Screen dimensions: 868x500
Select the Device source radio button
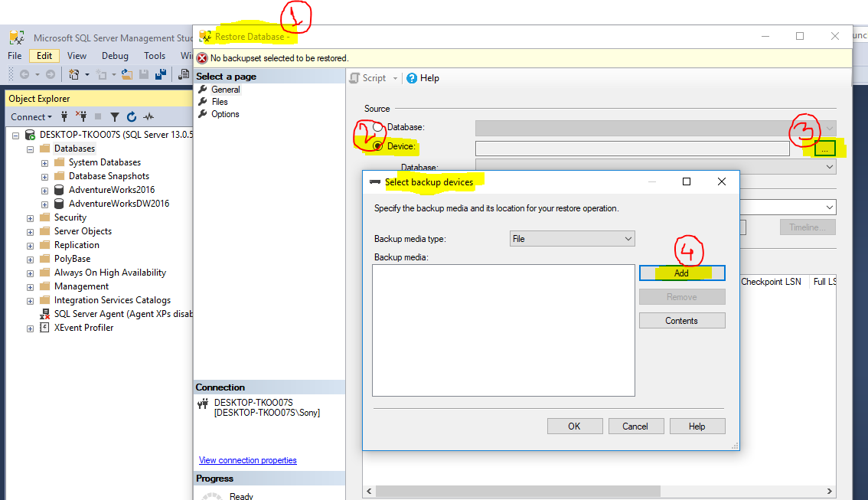click(377, 146)
